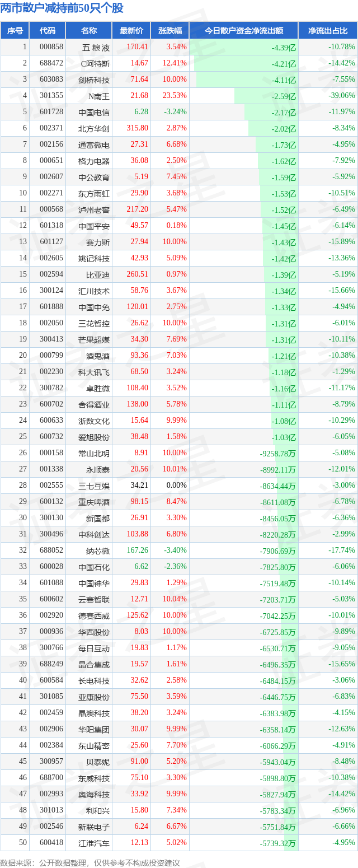
Task: Click stock name 中国石化
Action: coord(94,567)
